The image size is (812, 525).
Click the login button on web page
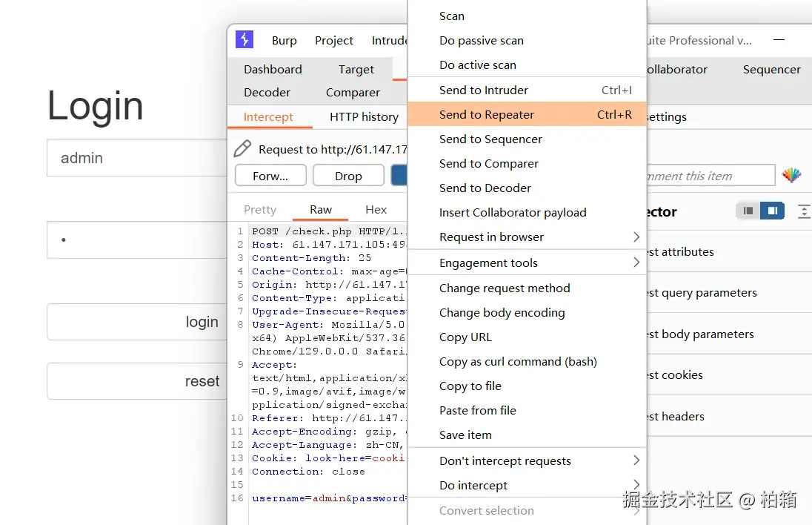click(x=137, y=322)
